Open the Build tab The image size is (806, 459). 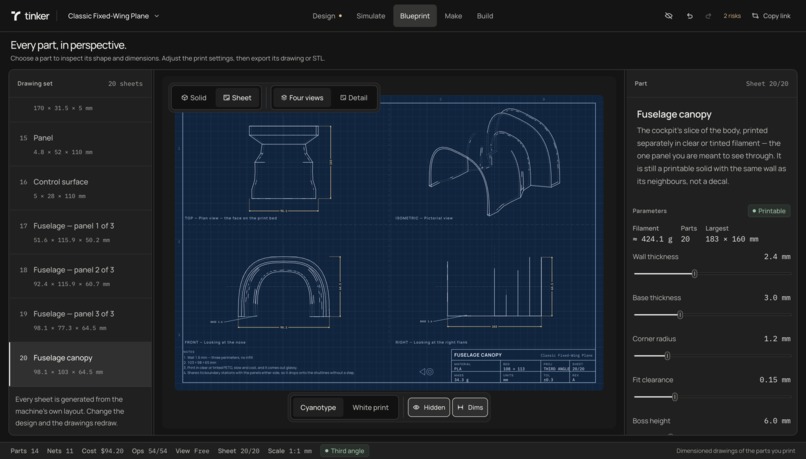click(x=485, y=16)
